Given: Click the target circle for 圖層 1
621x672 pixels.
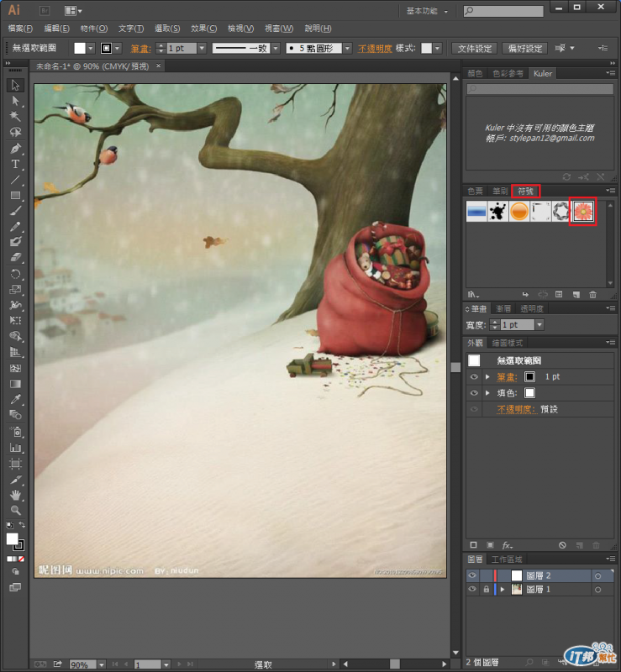Looking at the screenshot, I should pos(597,590).
